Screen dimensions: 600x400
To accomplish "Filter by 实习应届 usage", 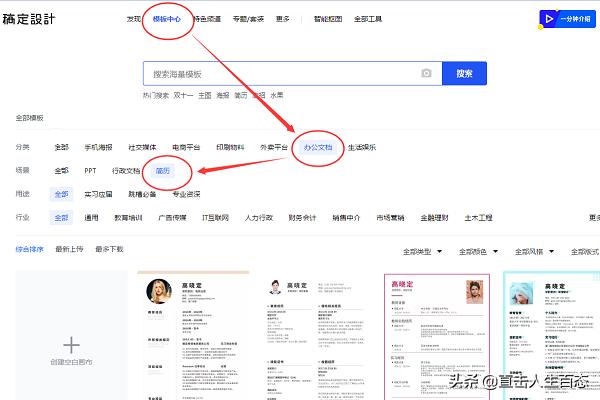I will click(98, 194).
